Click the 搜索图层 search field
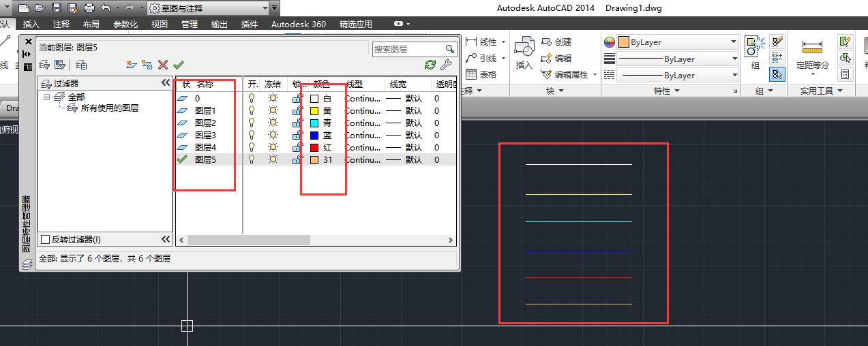 (x=408, y=49)
